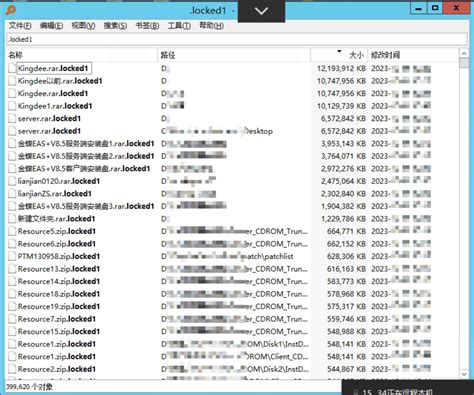This screenshot has height=395, width=474.
Task: Click the scrollbar up arrow
Action: [464, 53]
